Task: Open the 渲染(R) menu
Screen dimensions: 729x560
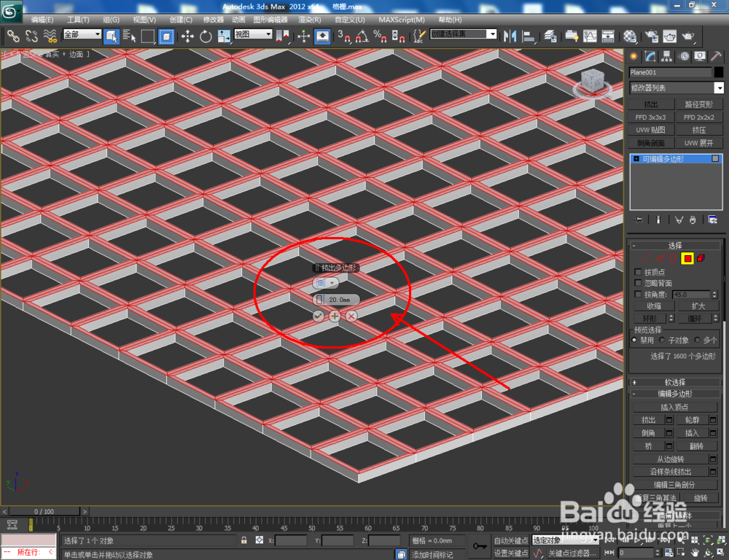Action: pos(309,20)
